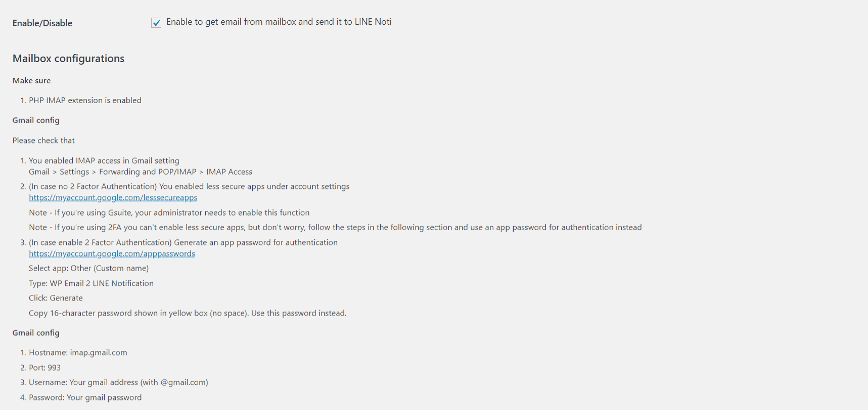
Task: Toggle the email to LINE Noti checkbox
Action: coord(156,23)
